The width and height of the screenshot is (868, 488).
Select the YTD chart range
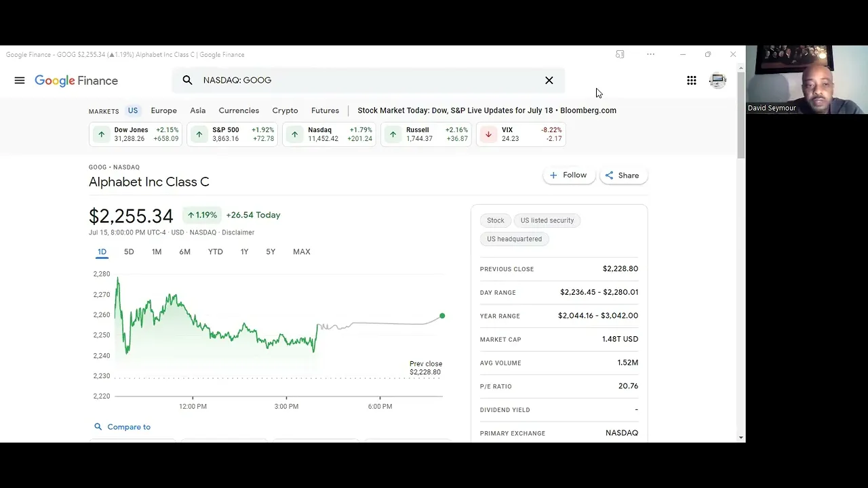click(215, 251)
